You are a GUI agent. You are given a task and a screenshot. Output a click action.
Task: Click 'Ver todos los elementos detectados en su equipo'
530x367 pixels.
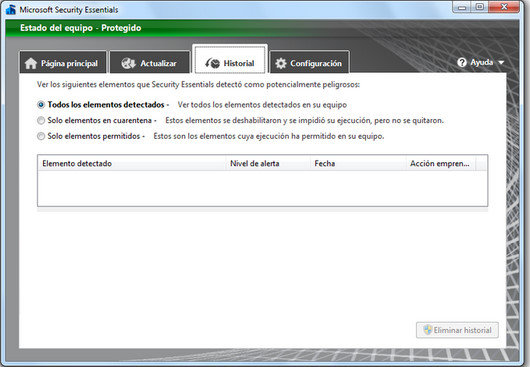(262, 105)
